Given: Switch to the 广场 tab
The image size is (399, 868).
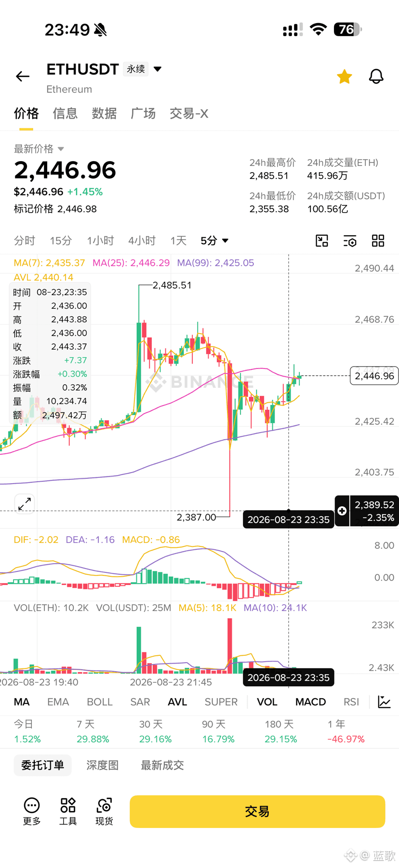Looking at the screenshot, I should pyautogui.click(x=143, y=113).
